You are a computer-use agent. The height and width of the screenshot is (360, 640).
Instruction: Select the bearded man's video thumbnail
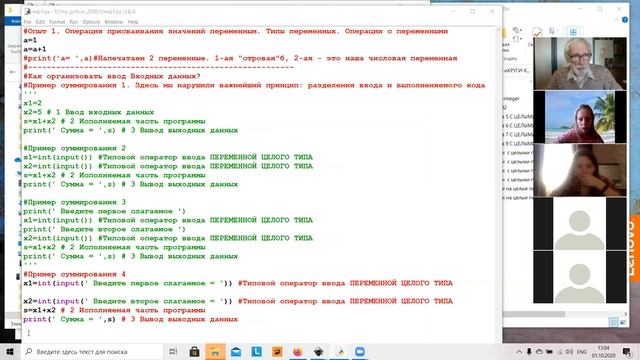(580, 63)
